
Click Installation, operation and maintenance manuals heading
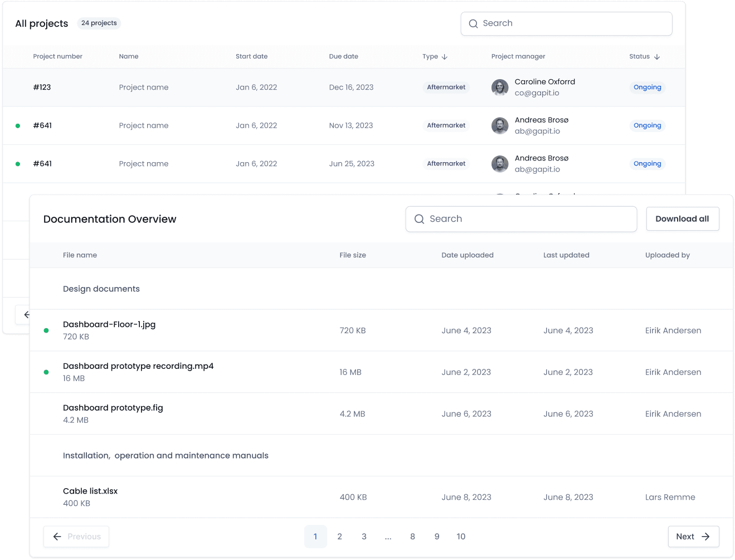click(166, 456)
